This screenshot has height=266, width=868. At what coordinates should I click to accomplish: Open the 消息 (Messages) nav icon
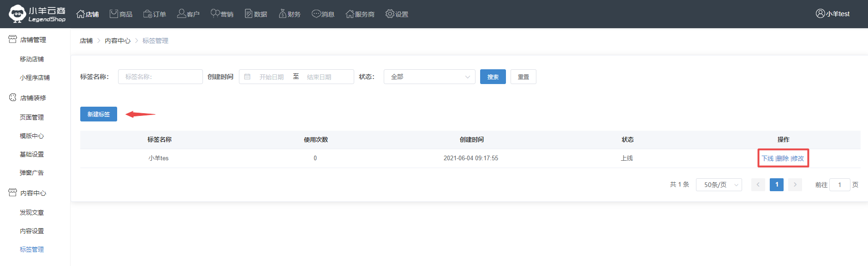pos(316,14)
